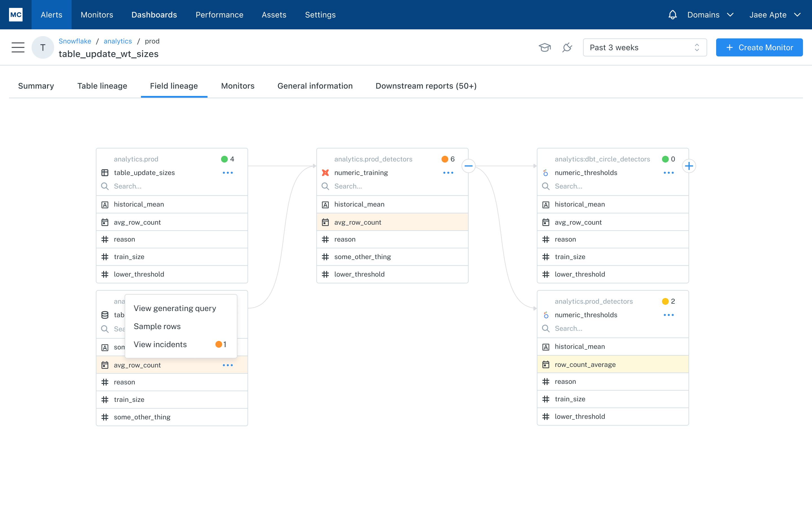The width and height of the screenshot is (812, 508).
Task: Open Downstream reports (50+) tab
Action: coord(426,86)
